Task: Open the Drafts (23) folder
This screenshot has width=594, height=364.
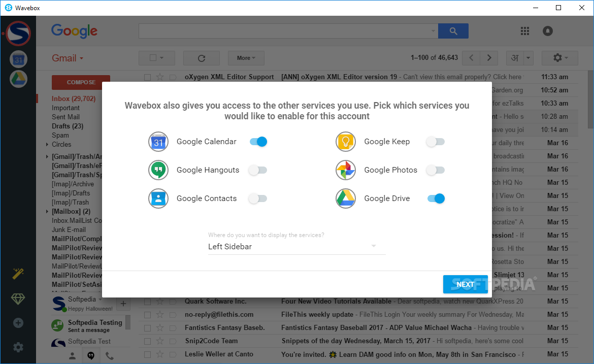Action: (68, 126)
